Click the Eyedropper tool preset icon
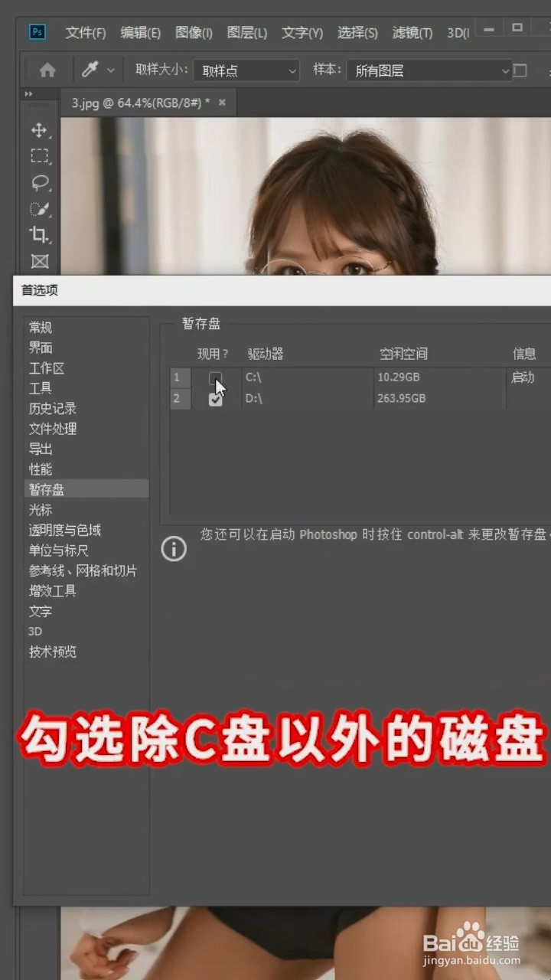This screenshot has width=551, height=980. click(x=90, y=70)
